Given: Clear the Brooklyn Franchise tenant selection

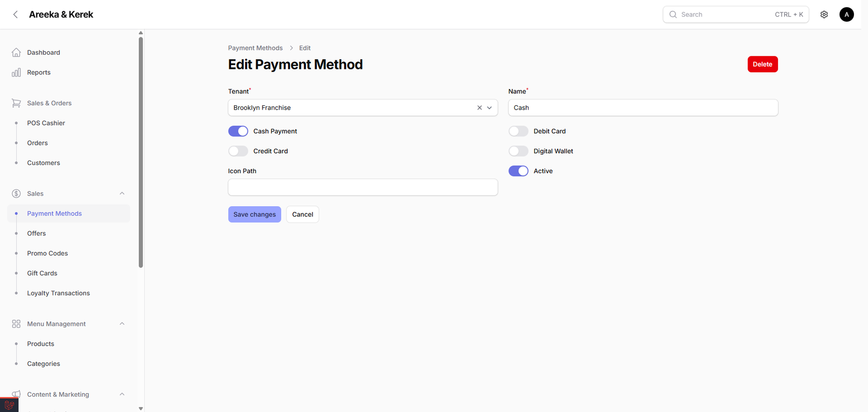Looking at the screenshot, I should pyautogui.click(x=480, y=107).
